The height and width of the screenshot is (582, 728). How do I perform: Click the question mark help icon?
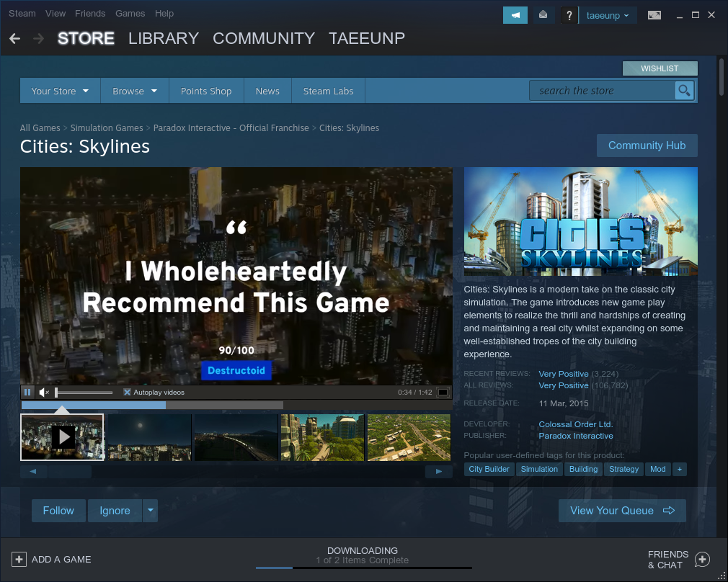(569, 15)
